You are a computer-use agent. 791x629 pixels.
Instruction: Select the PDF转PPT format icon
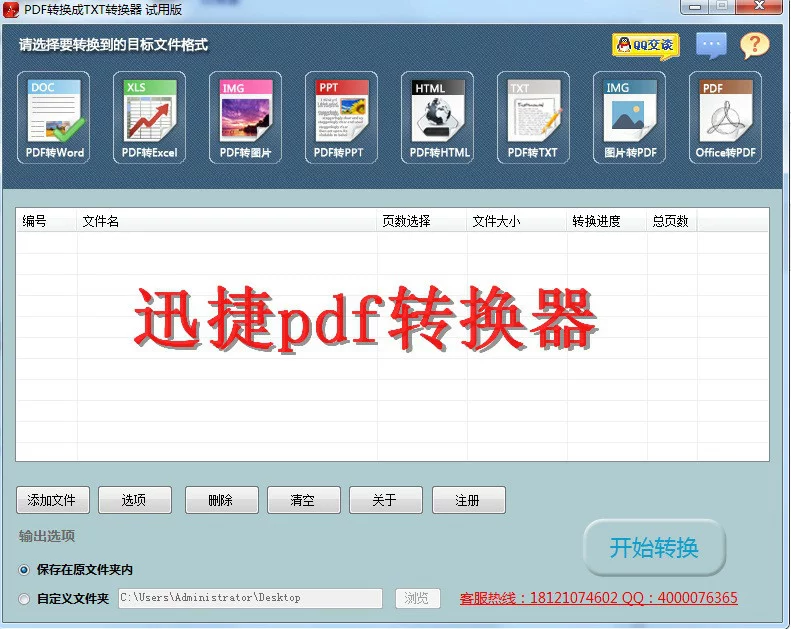point(342,118)
